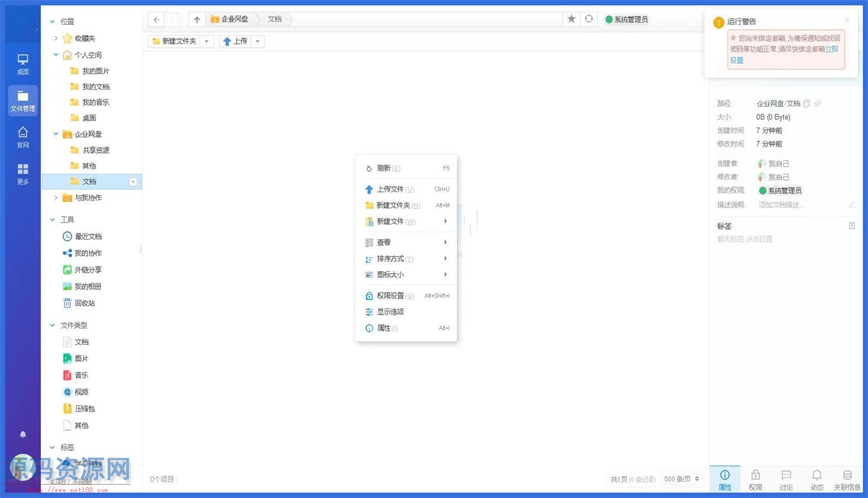Screen dimensions: 868x498
Task: Open the dropdown arrow beside the 上传 button
Action: pos(257,41)
